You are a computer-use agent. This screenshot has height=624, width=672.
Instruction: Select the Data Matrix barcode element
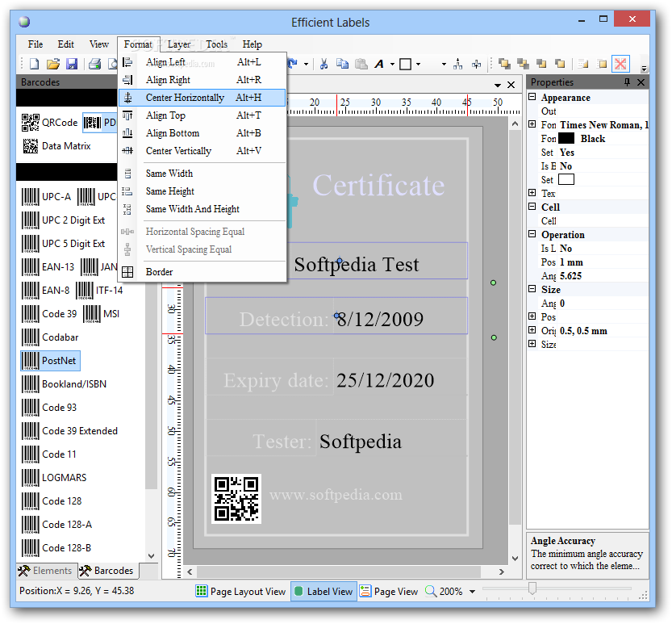56,146
